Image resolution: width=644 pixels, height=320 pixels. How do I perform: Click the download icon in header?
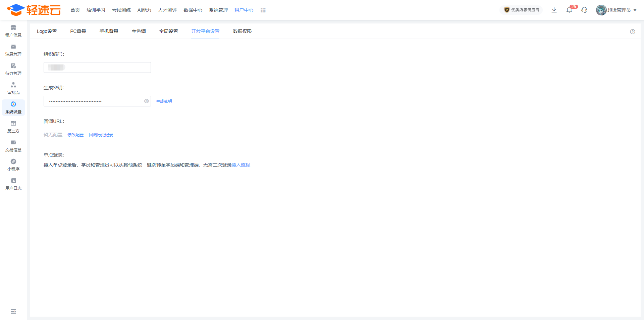[554, 10]
